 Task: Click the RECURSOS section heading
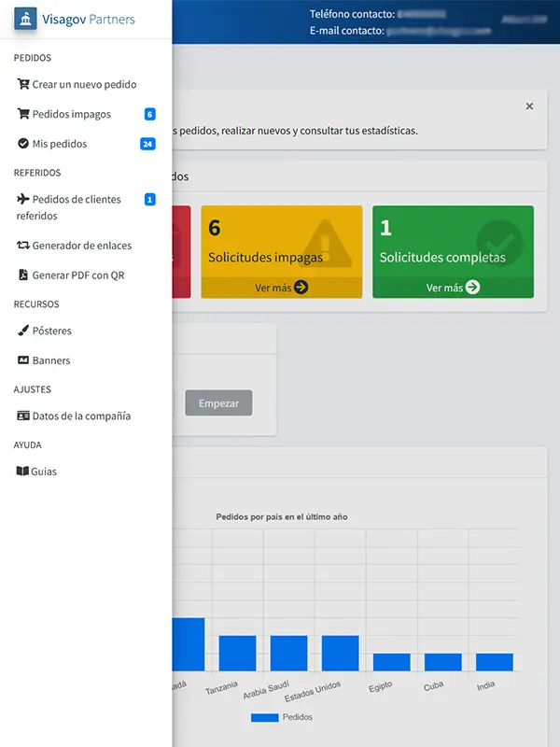coord(36,304)
